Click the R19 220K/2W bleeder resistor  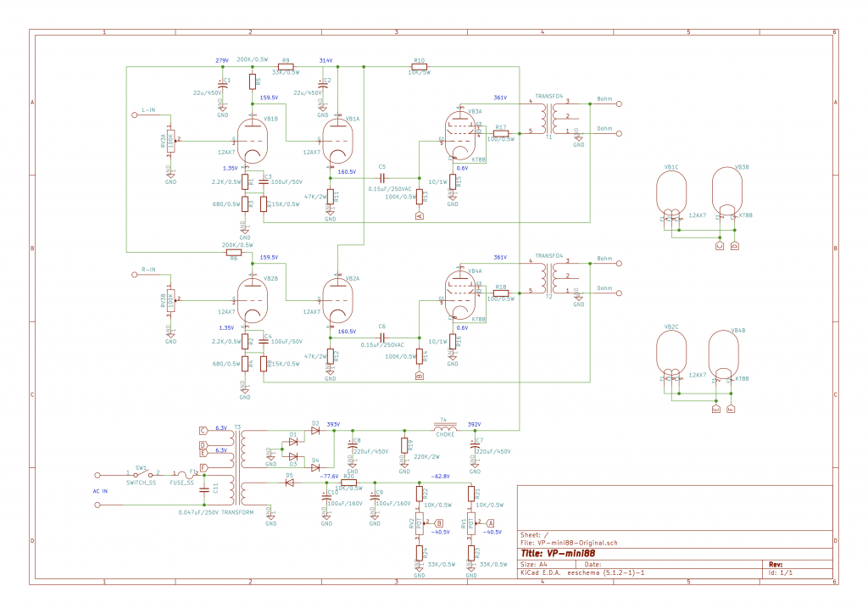[403, 445]
